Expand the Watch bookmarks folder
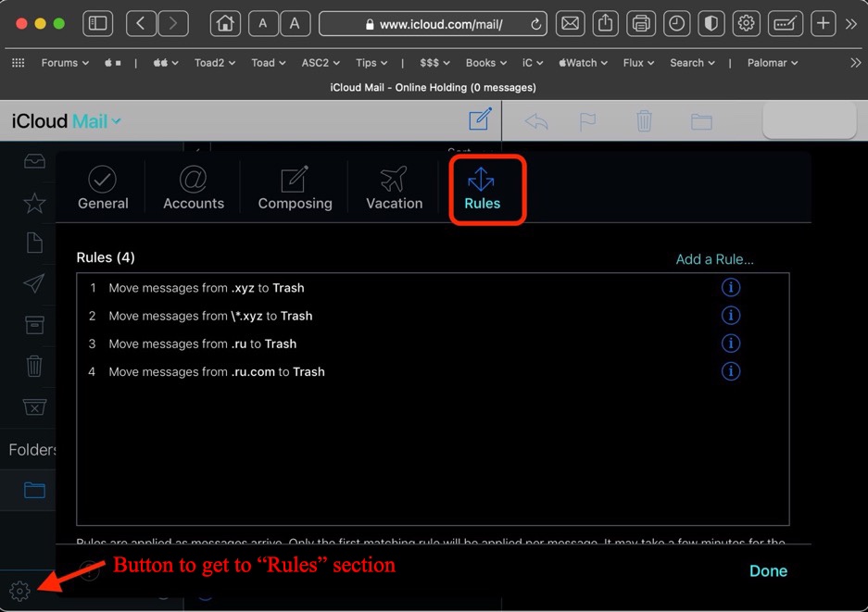The image size is (868, 612). coord(583,63)
